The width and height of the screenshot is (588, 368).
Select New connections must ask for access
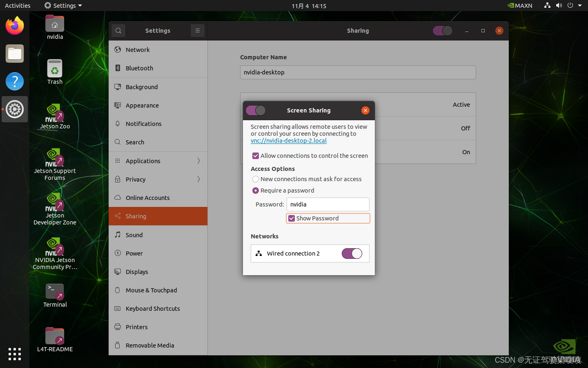pyautogui.click(x=256, y=179)
